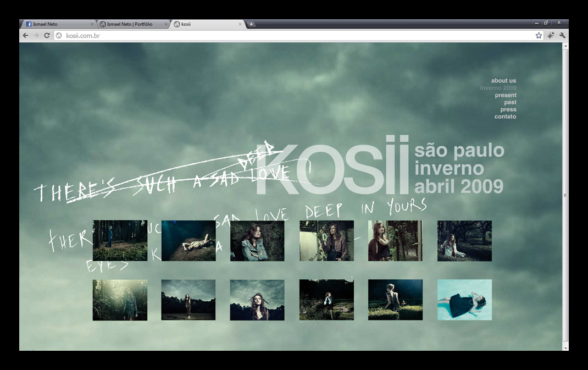Open the wrench settings menu

pos(562,36)
